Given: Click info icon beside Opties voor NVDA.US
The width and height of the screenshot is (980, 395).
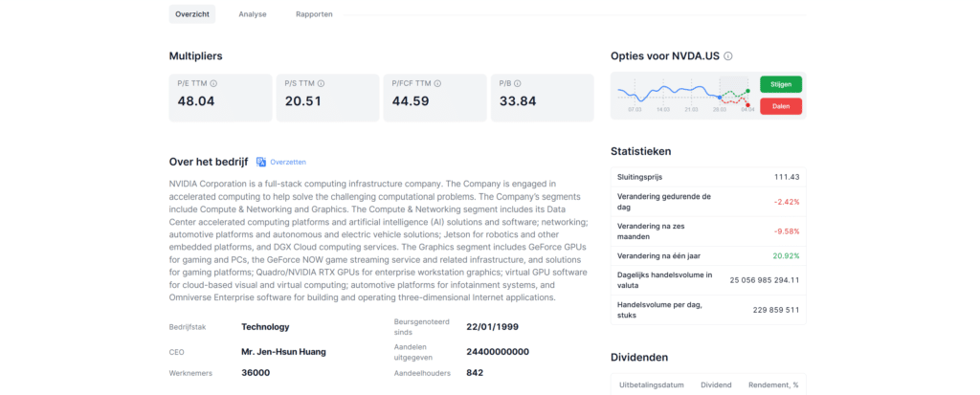Looking at the screenshot, I should click(x=728, y=56).
